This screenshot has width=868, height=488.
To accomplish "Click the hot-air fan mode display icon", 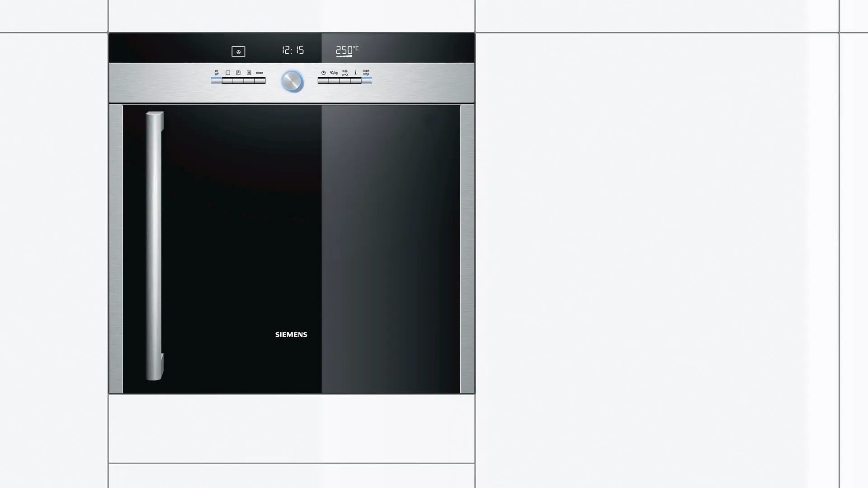I will (238, 52).
